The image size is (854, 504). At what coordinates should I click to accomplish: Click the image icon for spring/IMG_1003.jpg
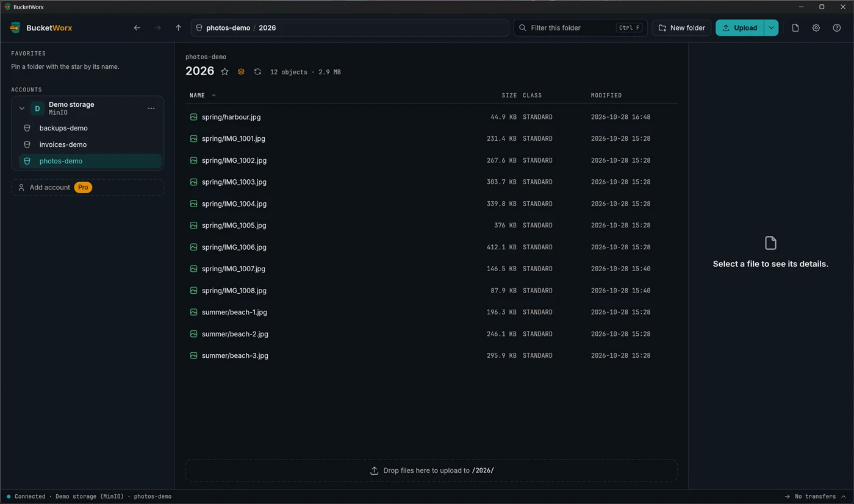pyautogui.click(x=193, y=182)
